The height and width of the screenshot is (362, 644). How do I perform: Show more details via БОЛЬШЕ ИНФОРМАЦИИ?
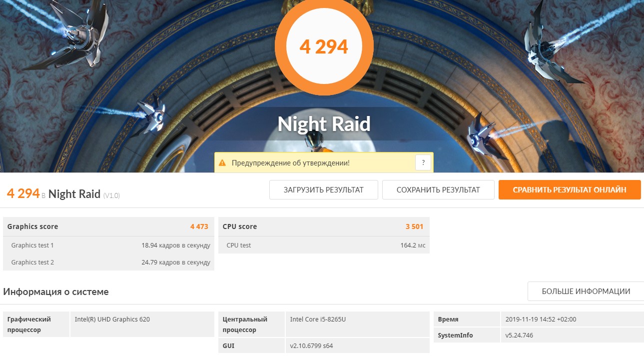pos(586,291)
